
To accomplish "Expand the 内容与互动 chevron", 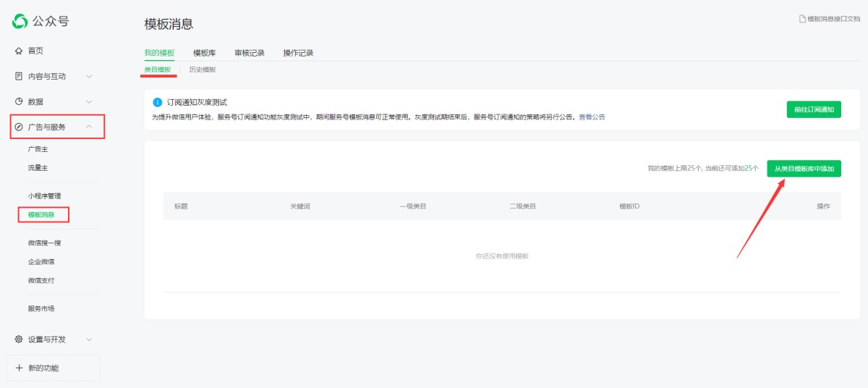I will coord(89,76).
